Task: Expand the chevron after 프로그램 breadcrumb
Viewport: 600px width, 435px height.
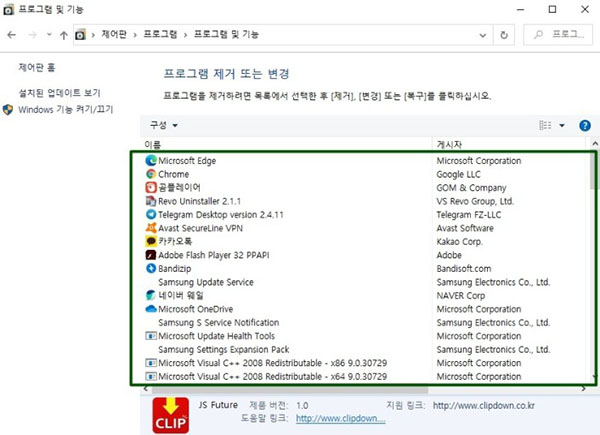Action: click(x=186, y=35)
